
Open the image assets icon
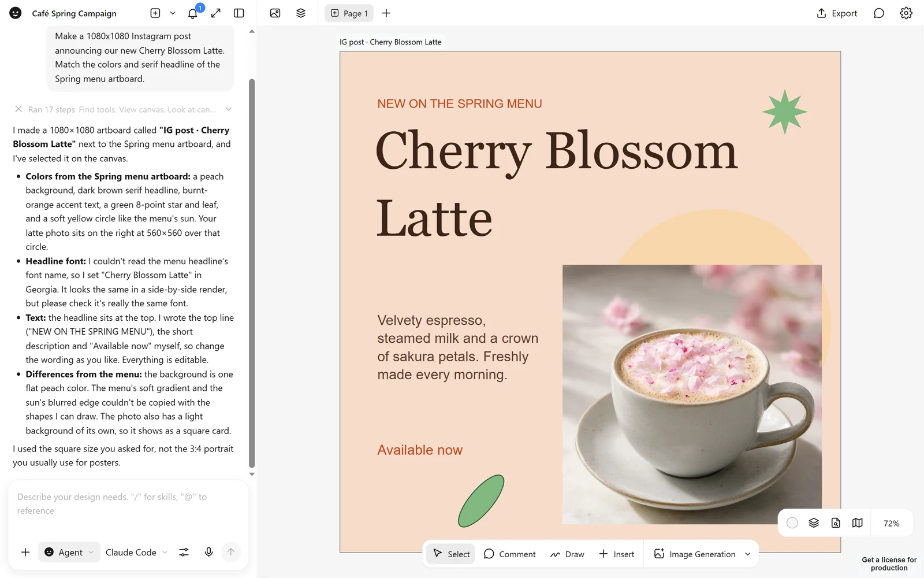click(x=275, y=13)
